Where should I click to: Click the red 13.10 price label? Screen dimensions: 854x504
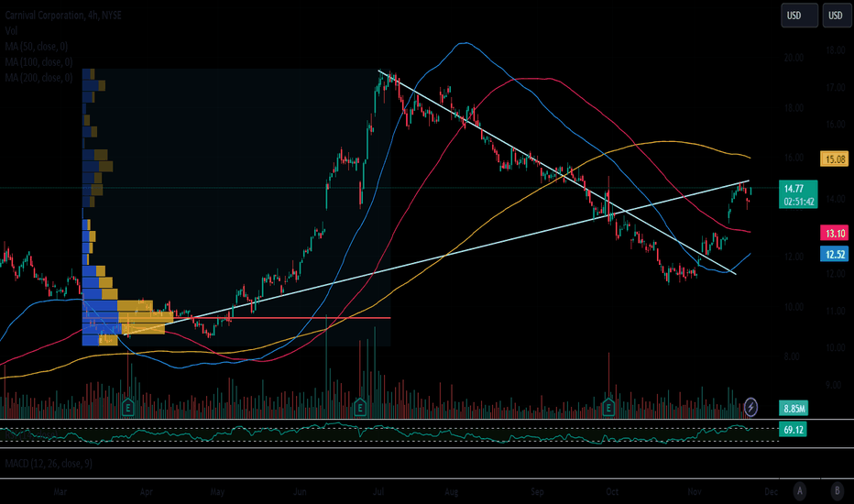(835, 233)
